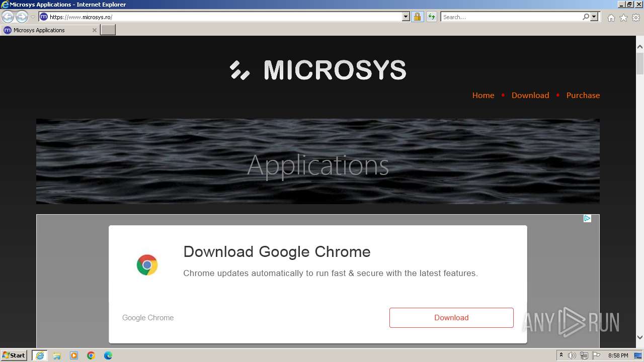Click the Internet Explorer title bar icon
The width and height of the screenshot is (644, 362).
click(5, 5)
